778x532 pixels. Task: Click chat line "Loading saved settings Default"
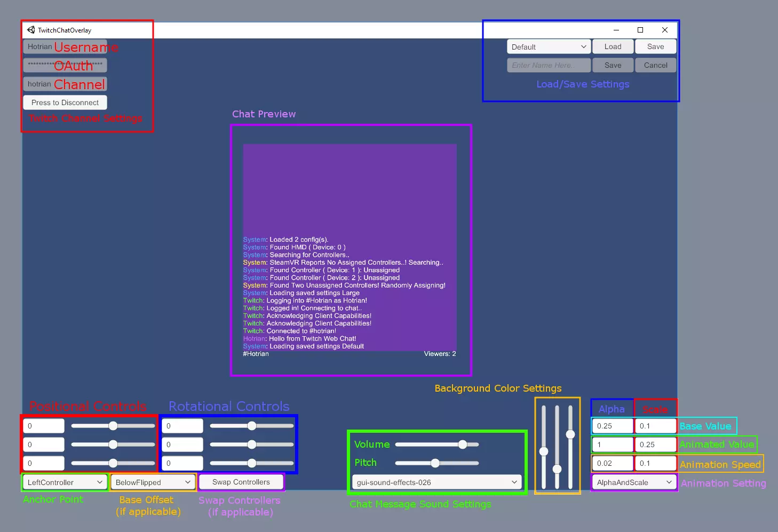pyautogui.click(x=317, y=346)
